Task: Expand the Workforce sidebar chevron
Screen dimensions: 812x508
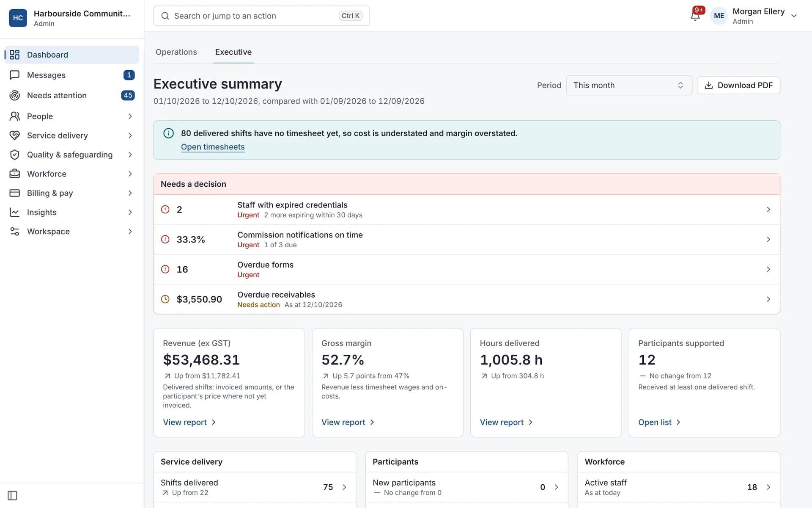Action: (x=130, y=174)
